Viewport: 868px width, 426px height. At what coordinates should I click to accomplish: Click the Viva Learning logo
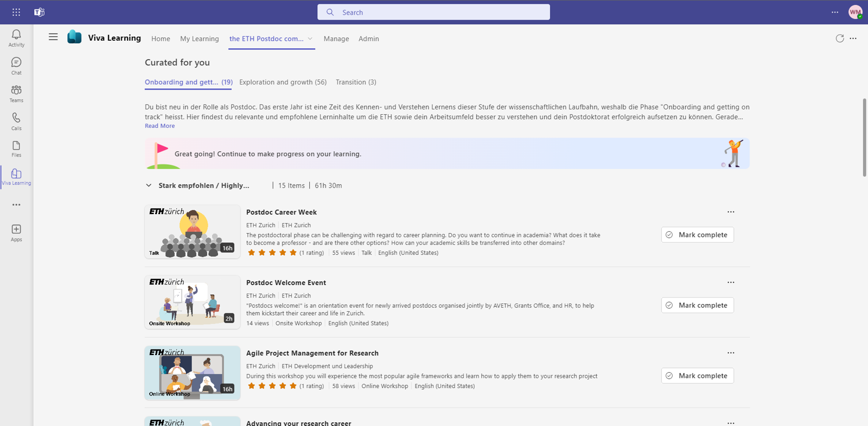[74, 37]
